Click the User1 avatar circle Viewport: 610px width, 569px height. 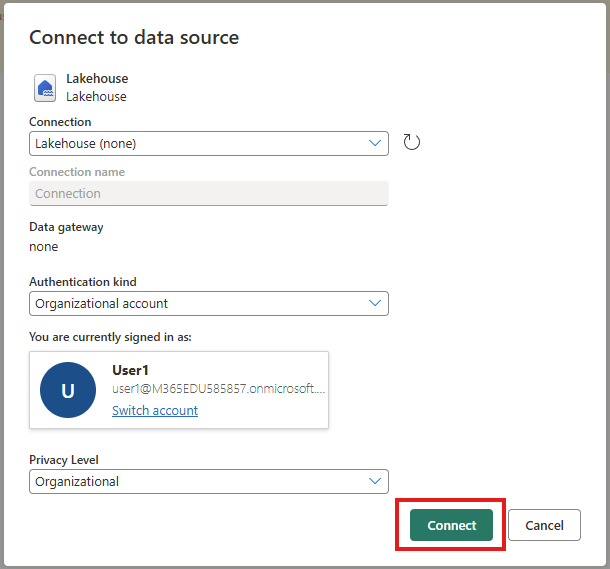pos(68,390)
